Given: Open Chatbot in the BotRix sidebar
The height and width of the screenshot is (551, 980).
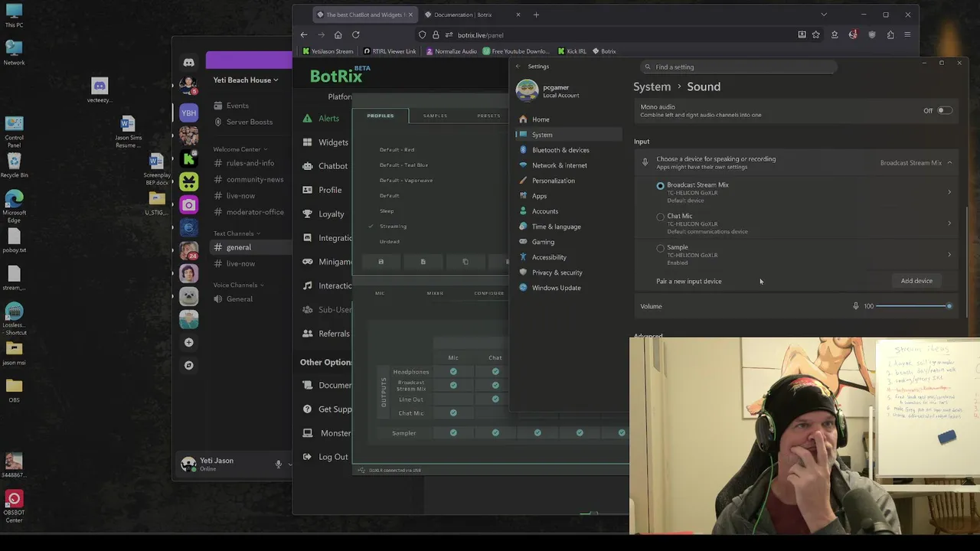Looking at the screenshot, I should click(x=325, y=165).
